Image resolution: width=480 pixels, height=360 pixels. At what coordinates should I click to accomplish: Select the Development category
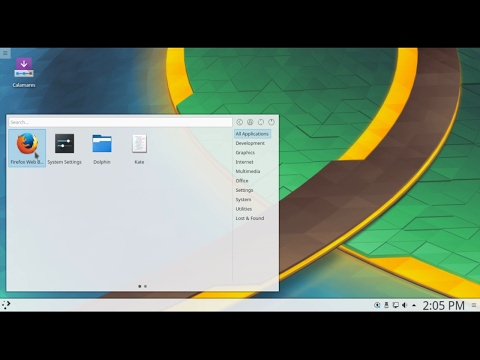(250, 143)
